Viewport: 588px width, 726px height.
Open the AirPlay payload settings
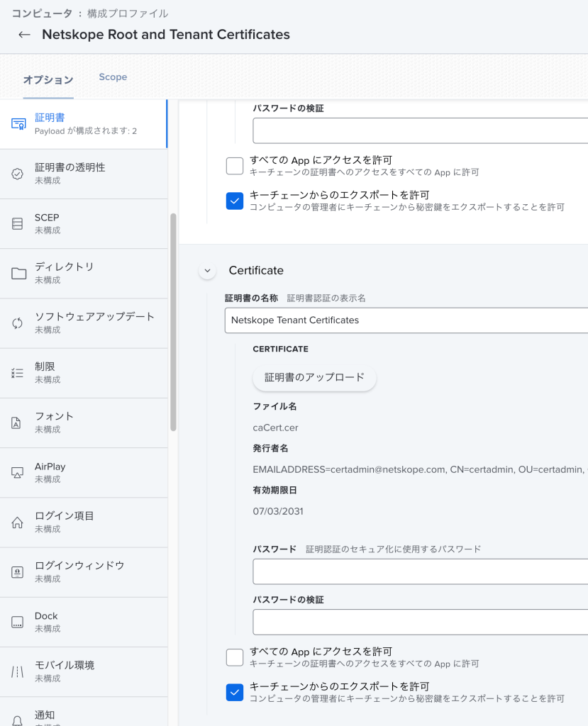[x=84, y=473]
